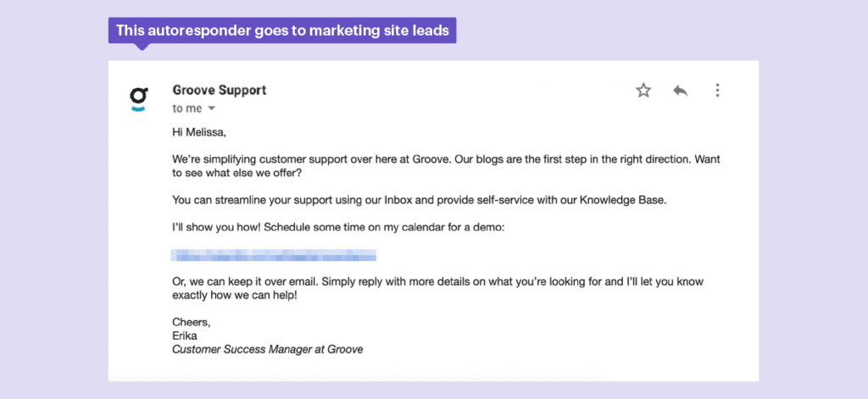Click the reply arrow icon
This screenshot has height=399, width=868.
(x=680, y=91)
